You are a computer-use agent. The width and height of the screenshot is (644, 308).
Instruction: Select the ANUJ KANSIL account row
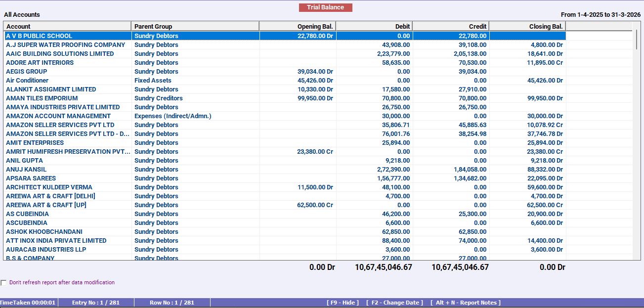25,169
